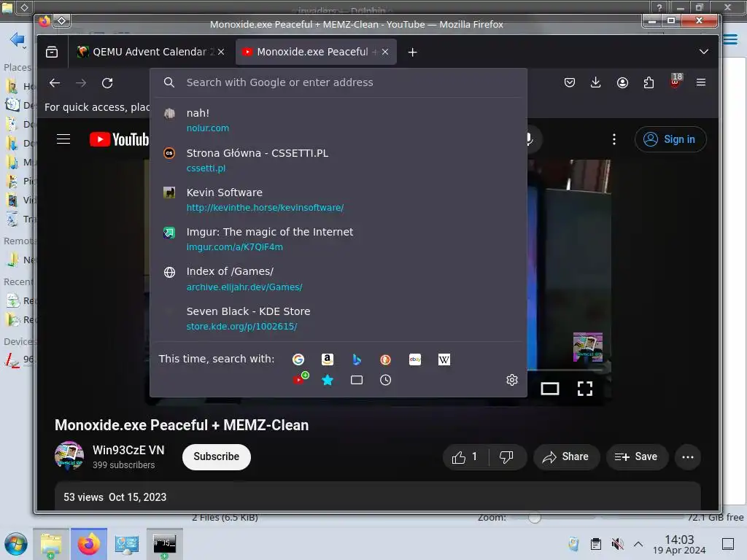Search this time with DuckDuckGo
The width and height of the screenshot is (747, 560).
(x=385, y=359)
